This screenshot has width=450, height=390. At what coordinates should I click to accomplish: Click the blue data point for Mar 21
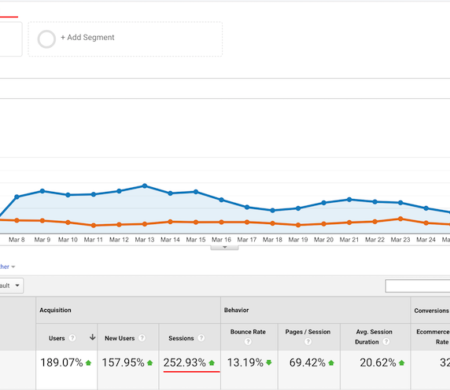pos(349,199)
